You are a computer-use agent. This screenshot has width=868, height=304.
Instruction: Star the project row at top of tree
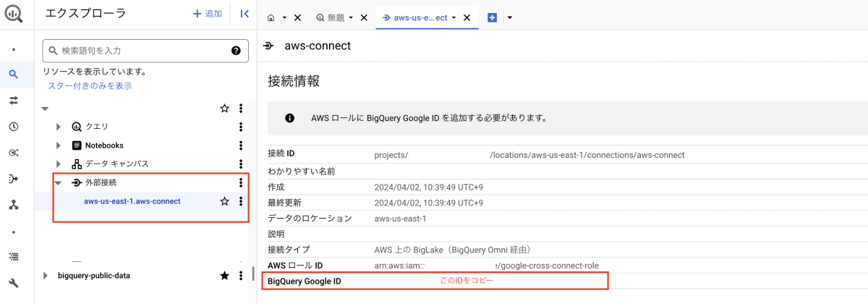(224, 108)
